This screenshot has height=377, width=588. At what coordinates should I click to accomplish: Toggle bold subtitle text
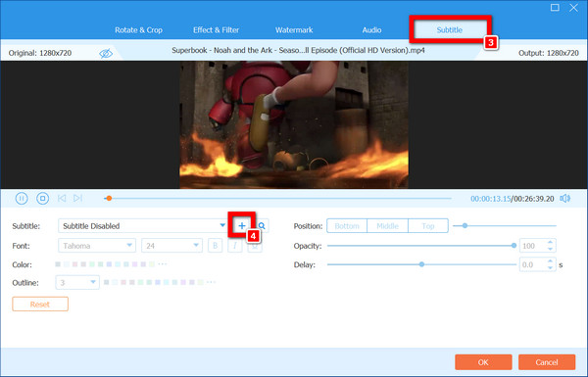[x=216, y=246]
